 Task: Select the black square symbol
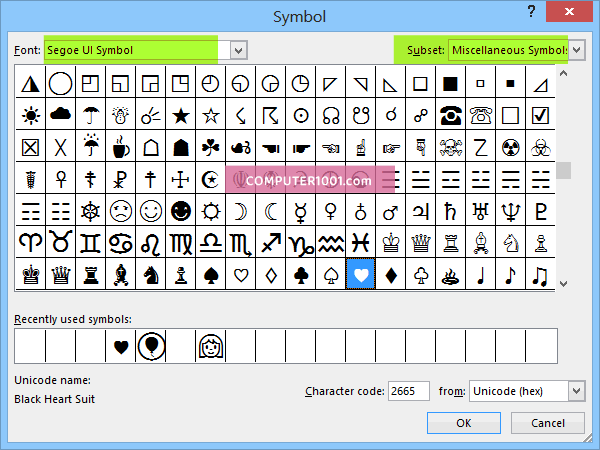(x=450, y=83)
